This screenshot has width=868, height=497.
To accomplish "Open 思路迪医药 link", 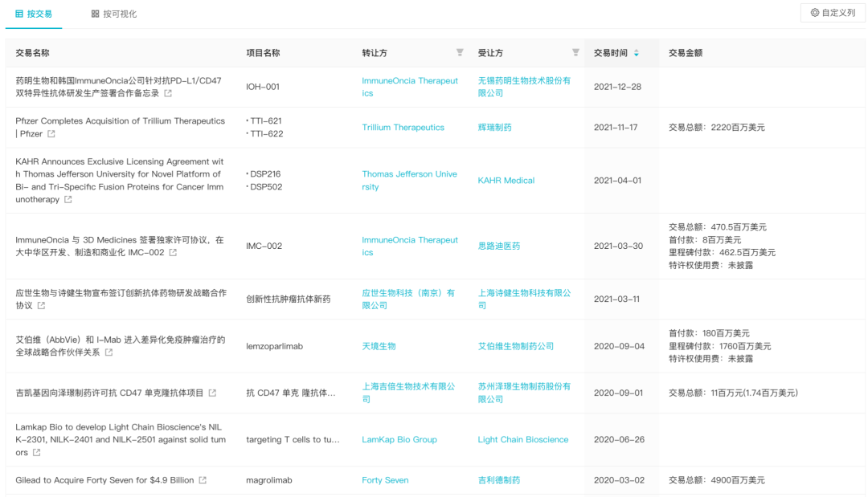I will coord(499,246).
